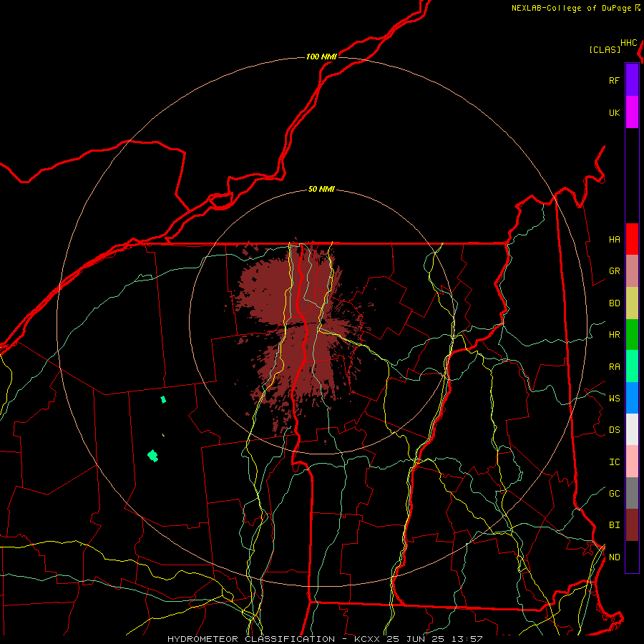The width and height of the screenshot is (644, 644).
Task: Click the UK magenta legend swatch
Action: pos(632,112)
